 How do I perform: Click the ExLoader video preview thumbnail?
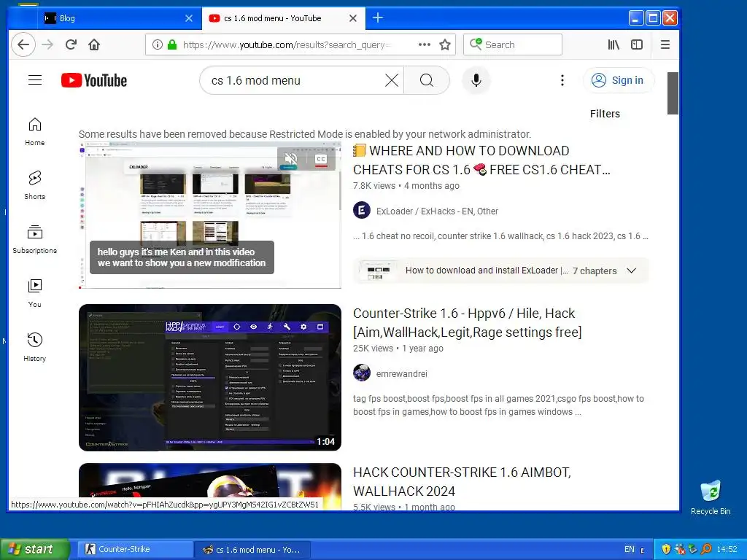(210, 215)
